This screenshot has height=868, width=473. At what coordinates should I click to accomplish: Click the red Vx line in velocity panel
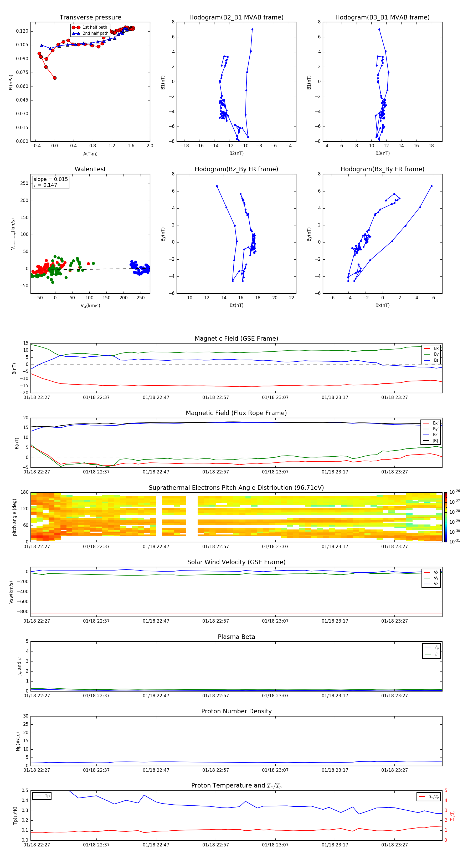click(236, 613)
